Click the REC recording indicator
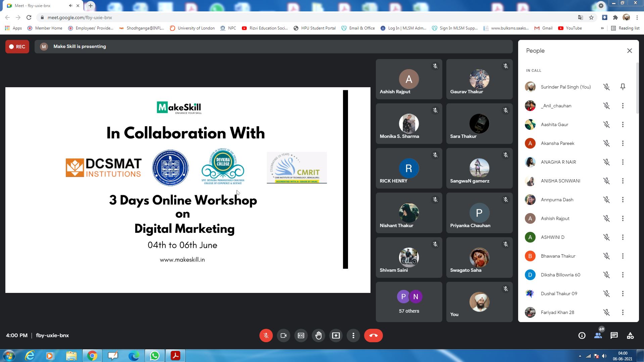Viewport: 644px width, 362px height. 17,47
